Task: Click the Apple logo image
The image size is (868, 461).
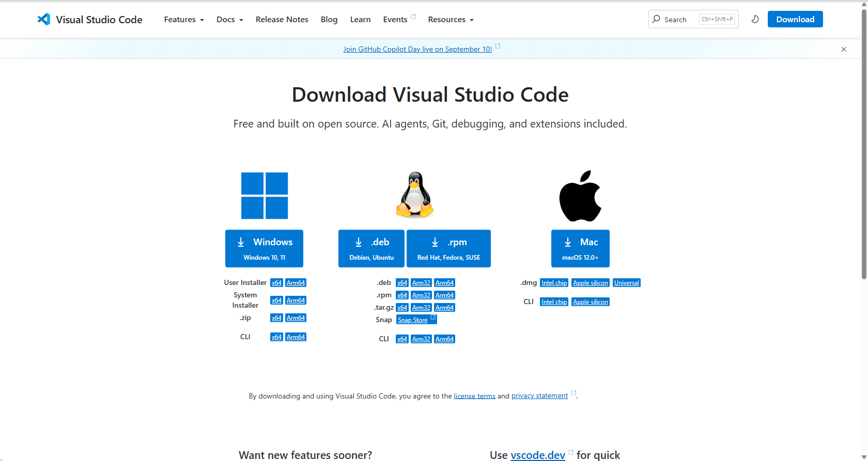Action: coord(580,196)
